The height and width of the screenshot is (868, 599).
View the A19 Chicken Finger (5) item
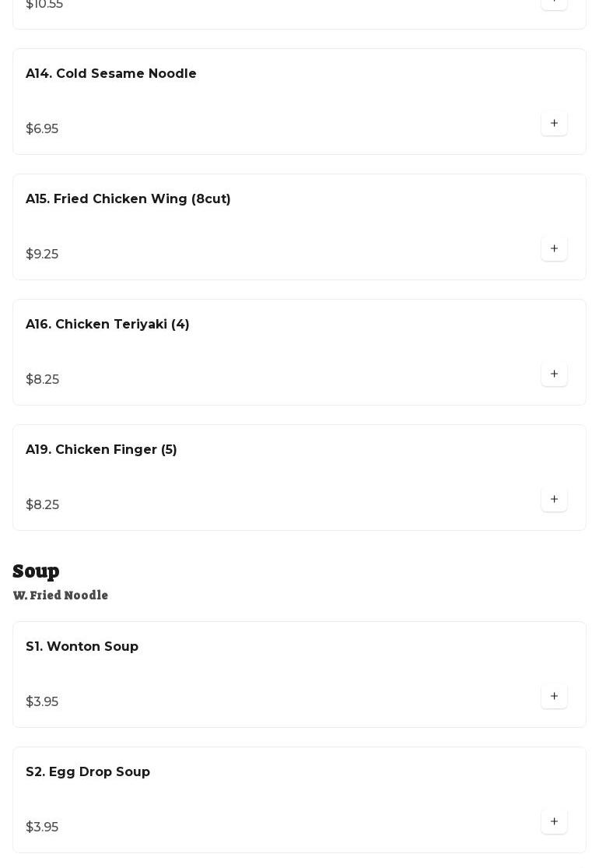(101, 450)
